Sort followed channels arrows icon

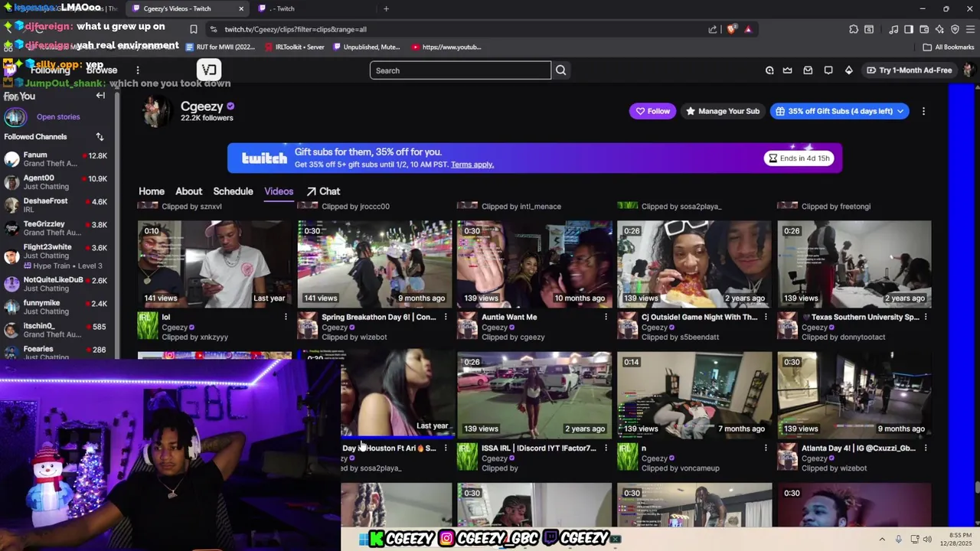click(100, 137)
